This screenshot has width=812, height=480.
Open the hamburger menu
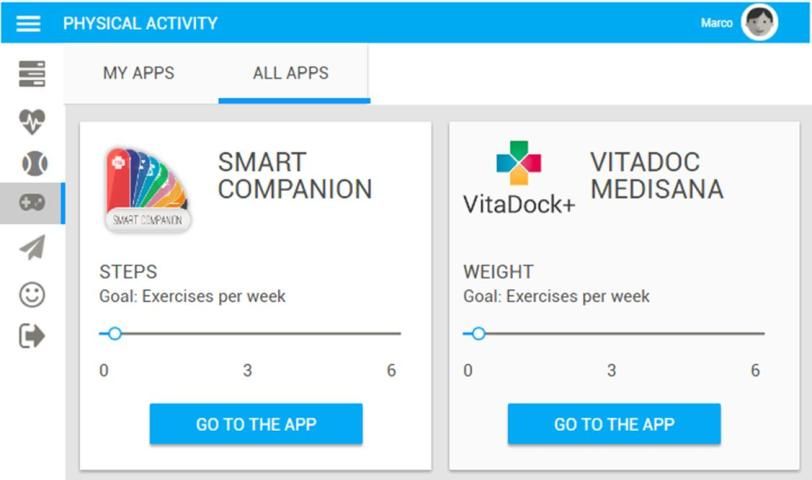[28, 23]
